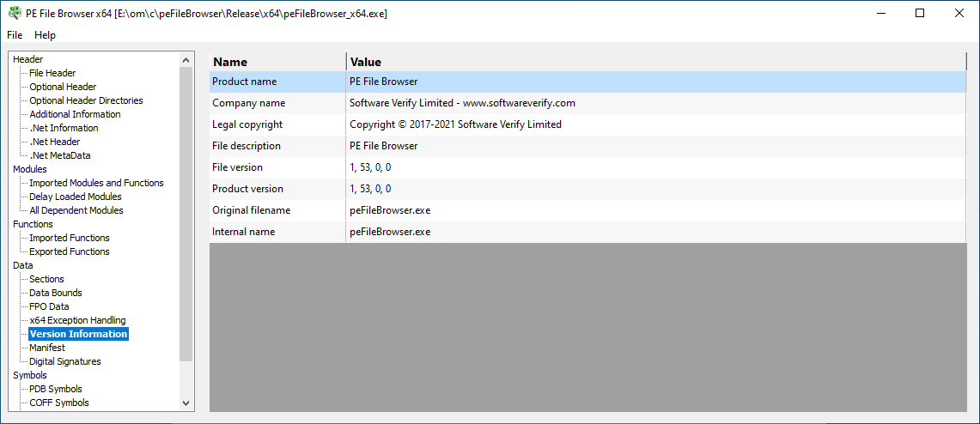Click the Value column header
This screenshot has height=424, width=980.
pyautogui.click(x=656, y=62)
